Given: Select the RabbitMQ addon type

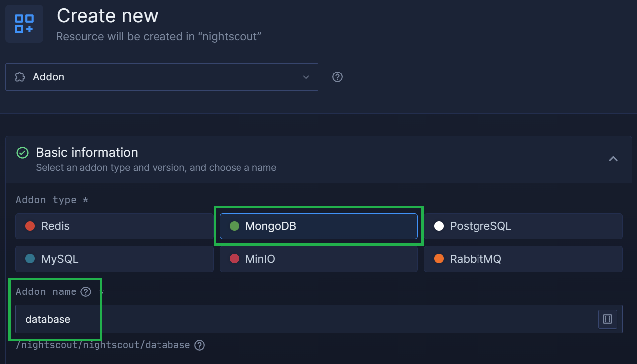Looking at the screenshot, I should (523, 259).
